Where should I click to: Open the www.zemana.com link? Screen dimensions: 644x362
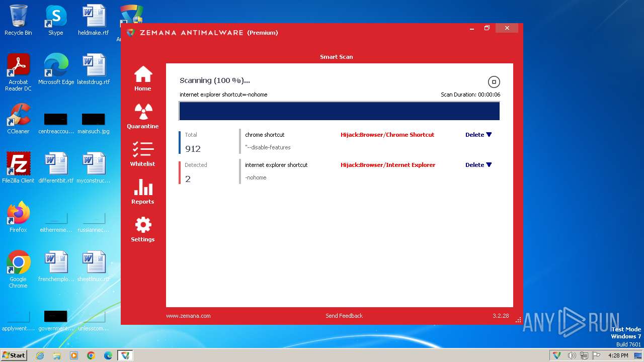[188, 316]
